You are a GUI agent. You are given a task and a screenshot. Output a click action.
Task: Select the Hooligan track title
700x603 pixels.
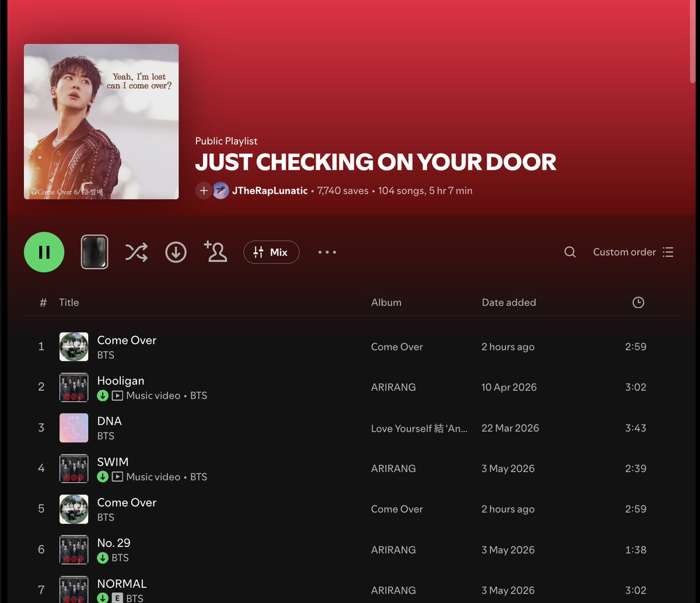(x=121, y=381)
